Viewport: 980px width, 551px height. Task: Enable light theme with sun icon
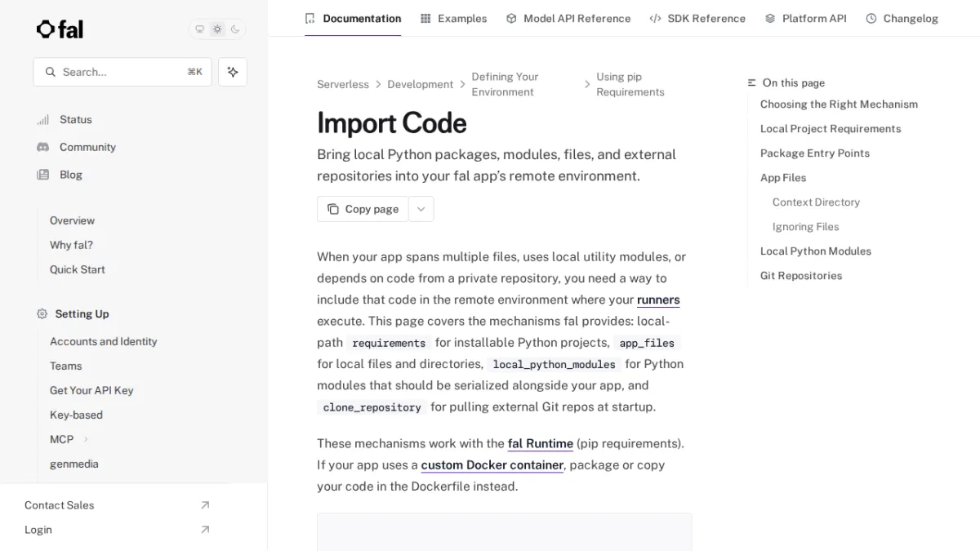[x=217, y=29]
